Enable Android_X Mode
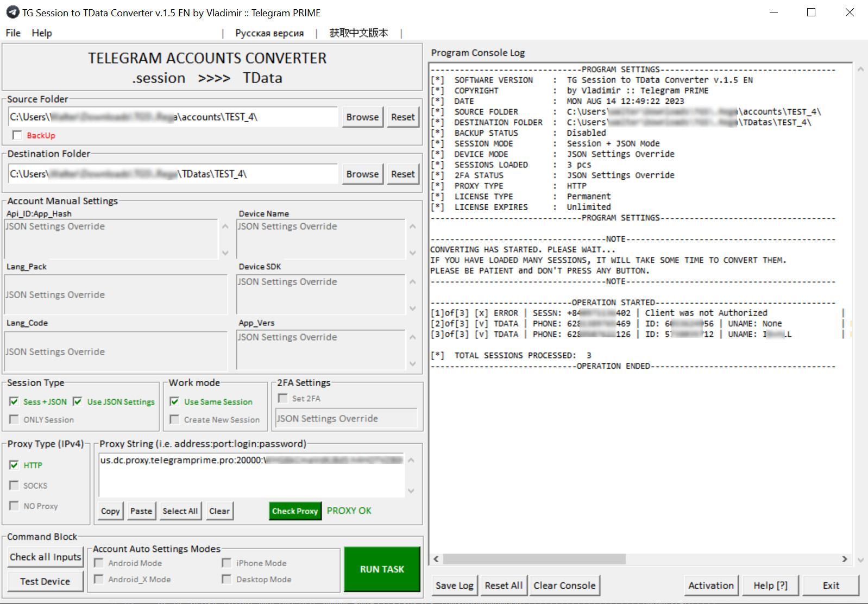The width and height of the screenshot is (868, 604). coord(99,579)
